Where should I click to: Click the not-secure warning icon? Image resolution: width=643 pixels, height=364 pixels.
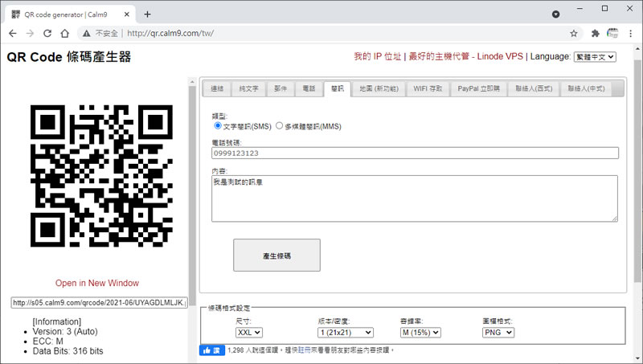pyautogui.click(x=86, y=34)
